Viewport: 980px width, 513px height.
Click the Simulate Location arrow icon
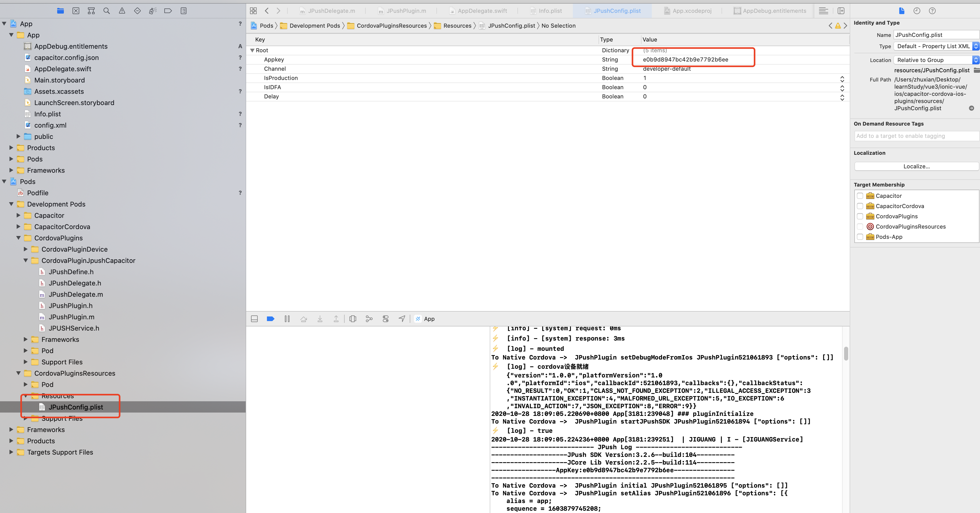click(x=402, y=319)
